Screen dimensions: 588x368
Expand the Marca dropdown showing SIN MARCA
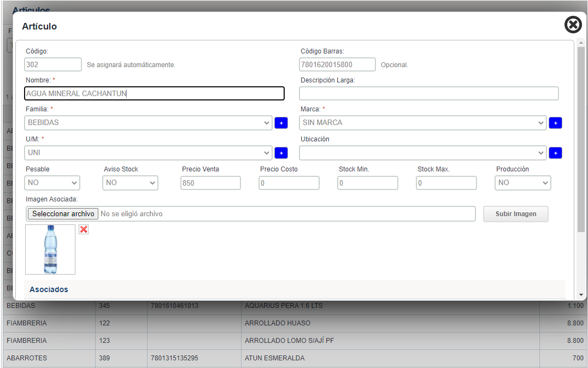pos(422,123)
